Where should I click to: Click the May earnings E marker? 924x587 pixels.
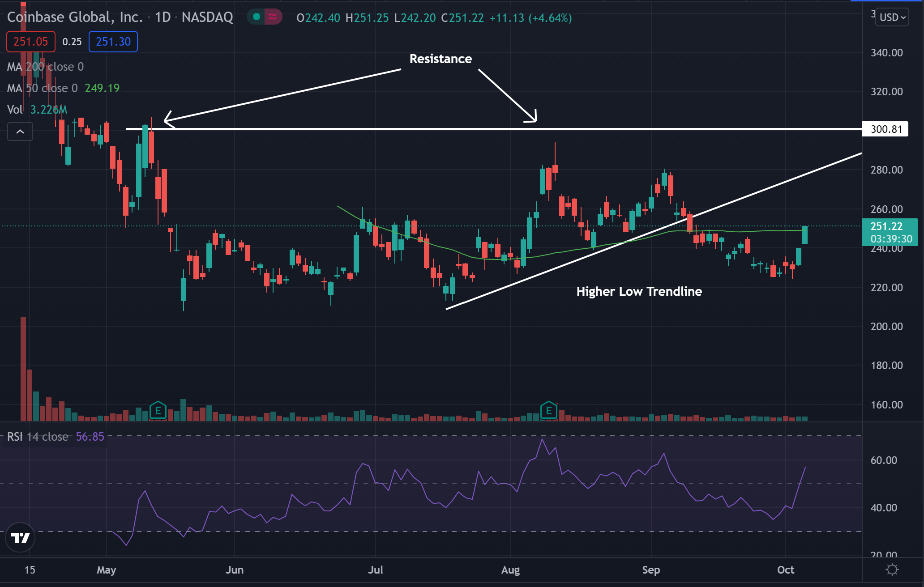[158, 410]
